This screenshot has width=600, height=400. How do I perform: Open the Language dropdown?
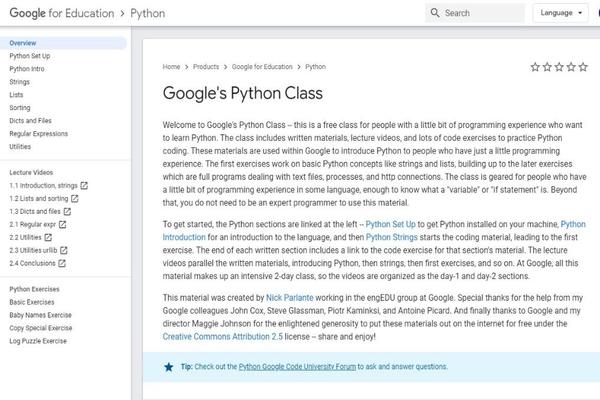tap(560, 13)
